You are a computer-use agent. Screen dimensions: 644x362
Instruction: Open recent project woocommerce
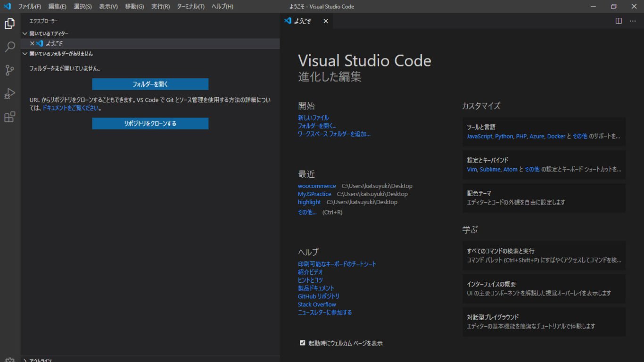click(317, 186)
